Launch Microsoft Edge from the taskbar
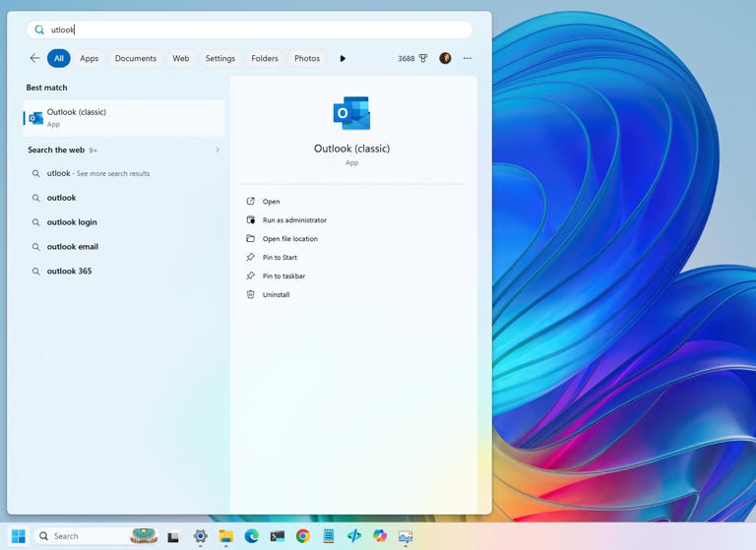 click(x=251, y=536)
